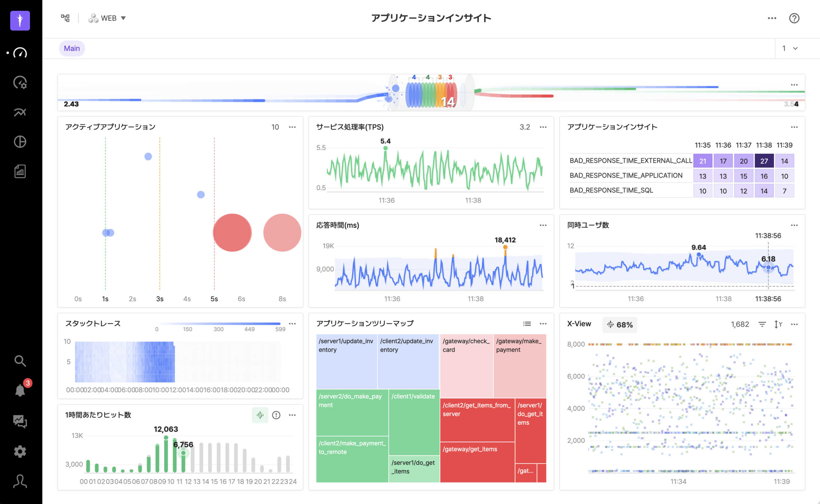The image size is (820, 504).
Task: Click the X-View filter button
Action: click(762, 324)
